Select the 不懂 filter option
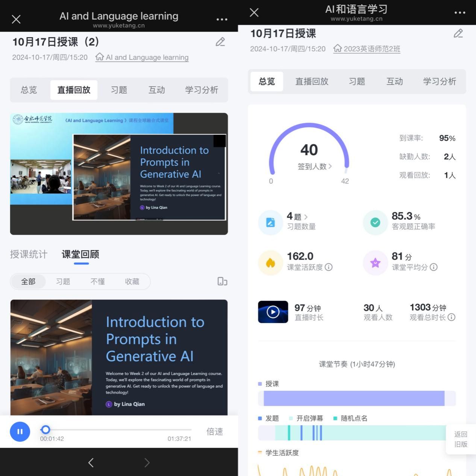The width and height of the screenshot is (476, 476). point(97,281)
